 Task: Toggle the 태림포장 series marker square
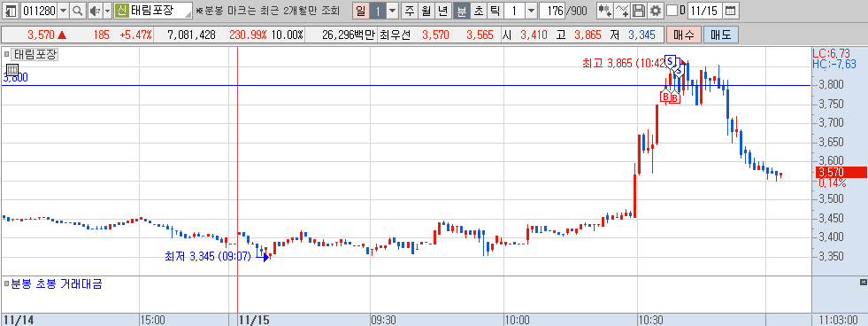(7, 54)
